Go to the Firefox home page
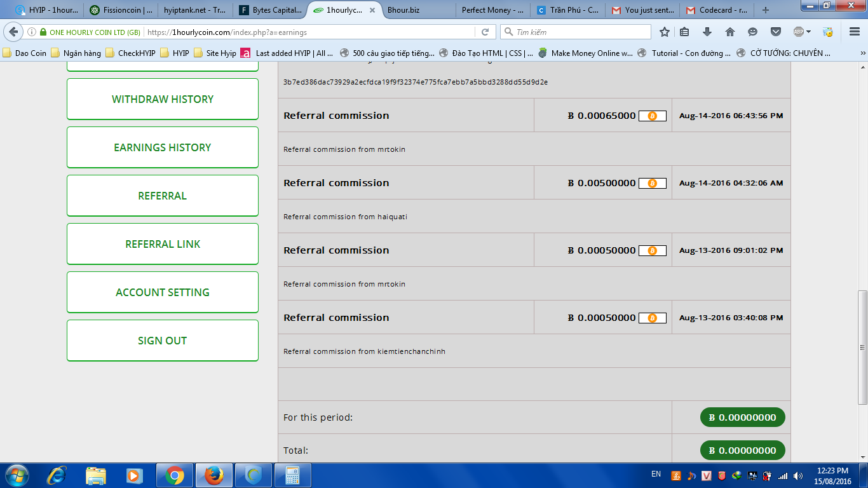The width and height of the screenshot is (868, 488). pos(730,32)
